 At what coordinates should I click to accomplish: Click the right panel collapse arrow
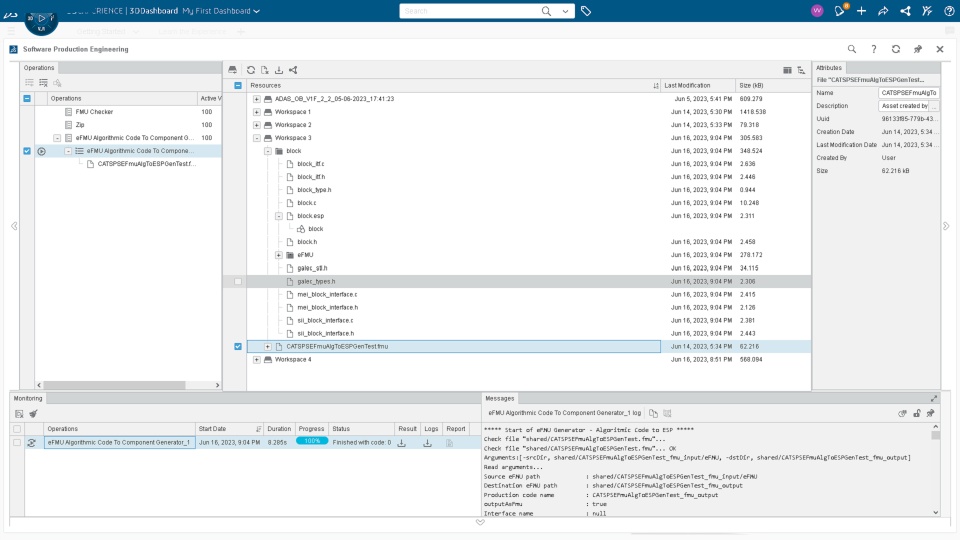pyautogui.click(x=946, y=226)
